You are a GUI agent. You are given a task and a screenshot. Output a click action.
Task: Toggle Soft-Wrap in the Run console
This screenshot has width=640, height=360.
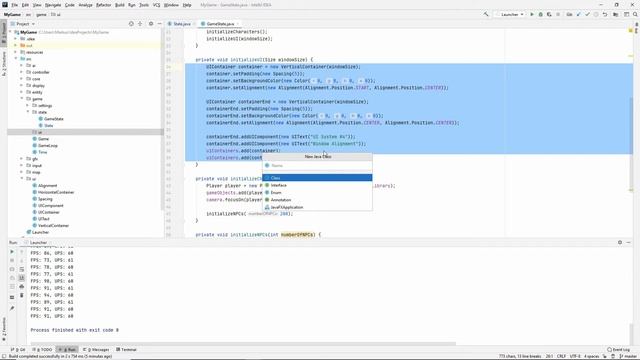[22, 269]
